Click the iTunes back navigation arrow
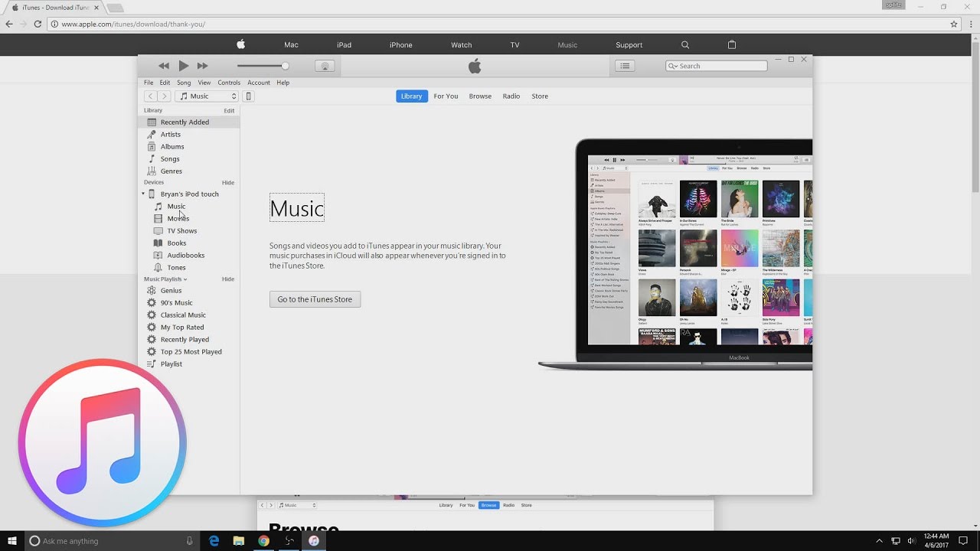The image size is (980, 551). point(151,96)
